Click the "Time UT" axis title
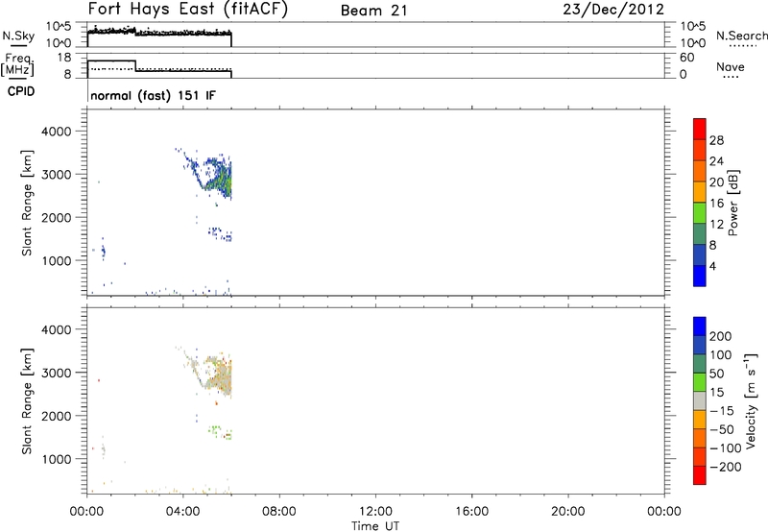The height and width of the screenshot is (532, 768). [375, 526]
